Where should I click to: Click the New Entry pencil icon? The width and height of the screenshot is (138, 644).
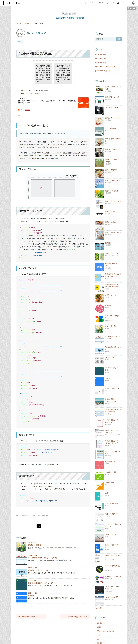point(86,3)
